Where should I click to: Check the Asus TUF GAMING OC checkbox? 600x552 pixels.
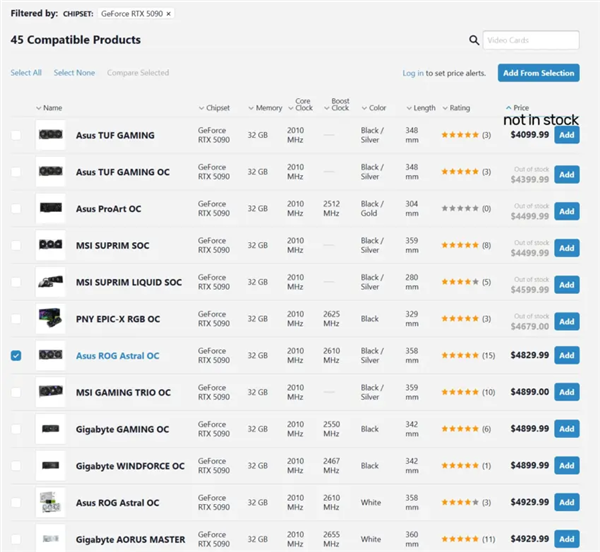(16, 172)
